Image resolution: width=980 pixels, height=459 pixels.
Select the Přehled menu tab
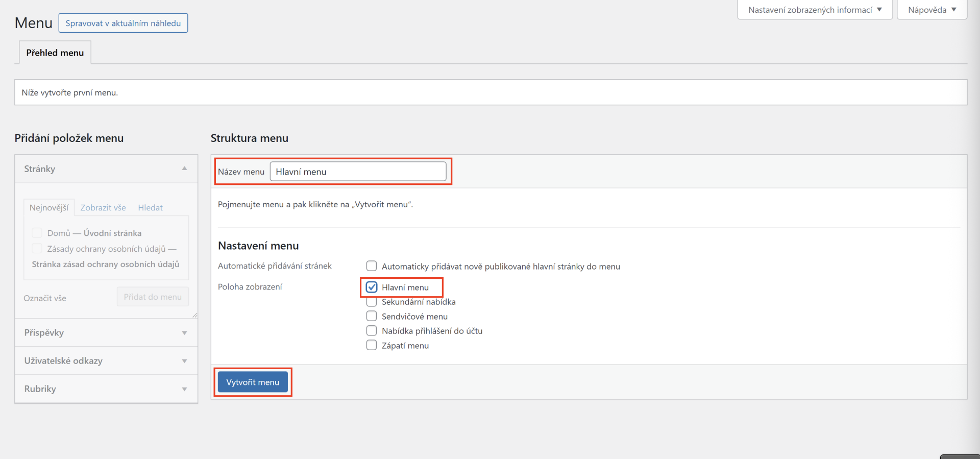[55, 53]
